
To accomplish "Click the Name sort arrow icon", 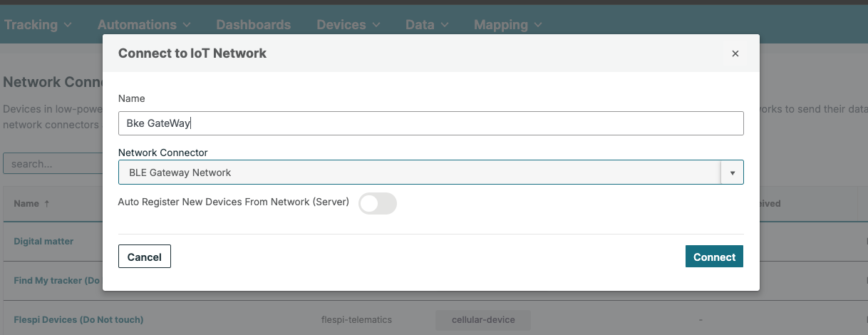I will tap(47, 203).
